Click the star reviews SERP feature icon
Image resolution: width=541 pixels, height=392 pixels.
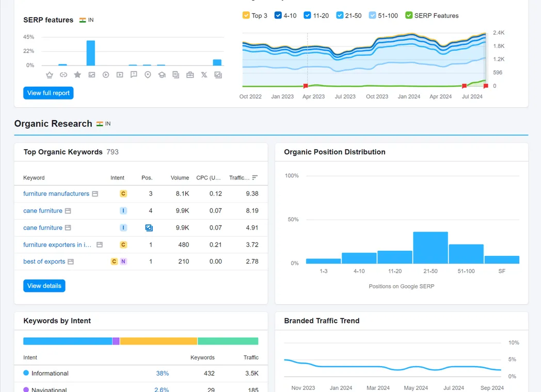pos(77,74)
